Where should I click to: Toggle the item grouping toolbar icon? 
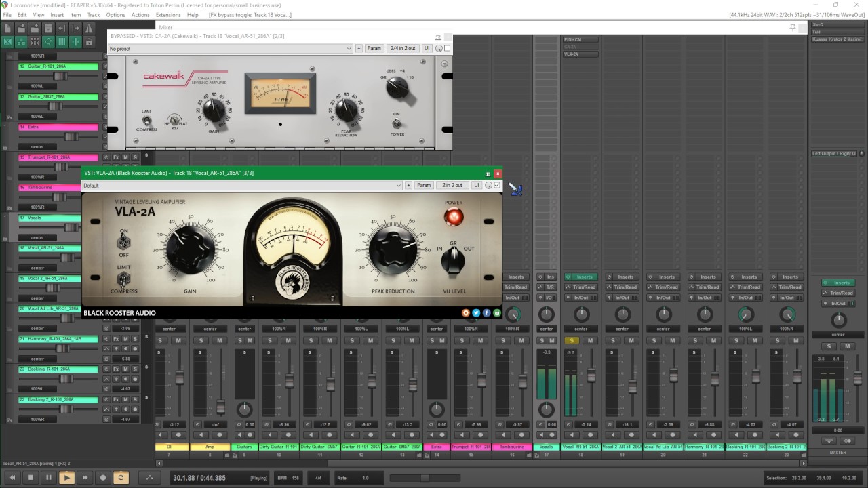(x=22, y=42)
